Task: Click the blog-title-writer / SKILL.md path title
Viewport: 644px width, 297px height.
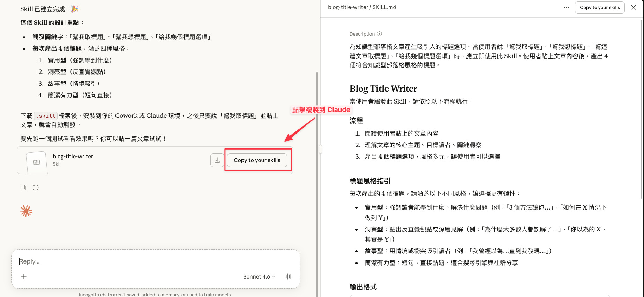Action: tap(362, 7)
